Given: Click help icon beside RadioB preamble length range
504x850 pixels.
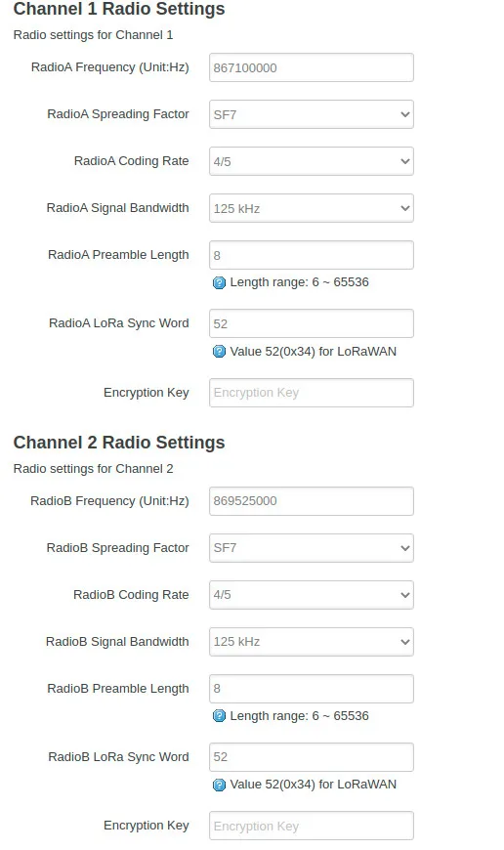Looking at the screenshot, I should click(x=219, y=716).
